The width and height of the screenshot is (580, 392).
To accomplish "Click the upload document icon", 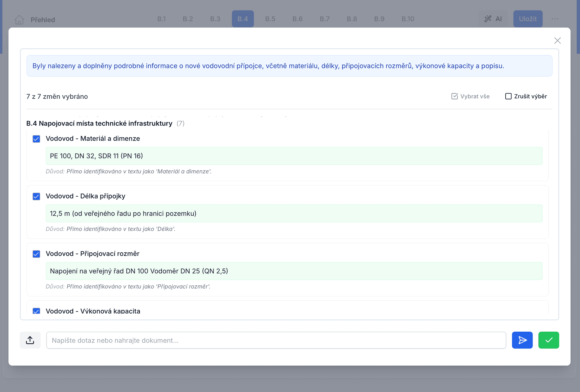I will 30,340.
